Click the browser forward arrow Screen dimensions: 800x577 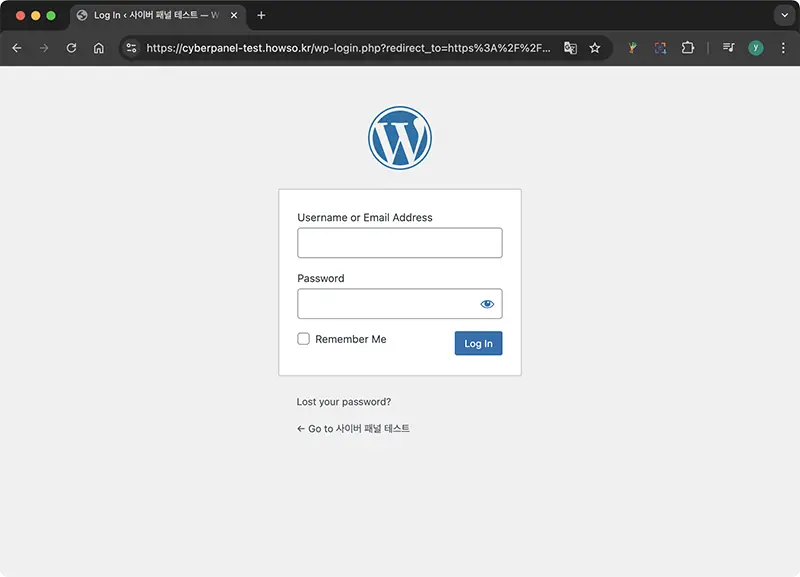[x=44, y=48]
